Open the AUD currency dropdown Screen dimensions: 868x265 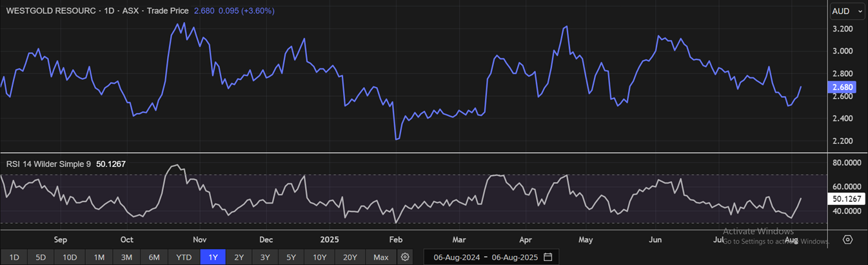tap(847, 11)
